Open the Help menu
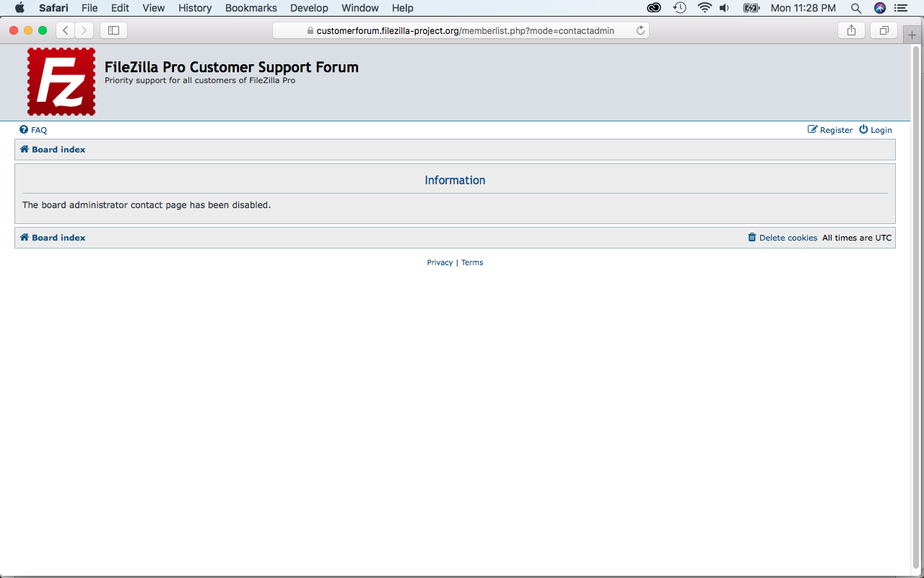Viewport: 924px width, 578px height. coord(403,8)
